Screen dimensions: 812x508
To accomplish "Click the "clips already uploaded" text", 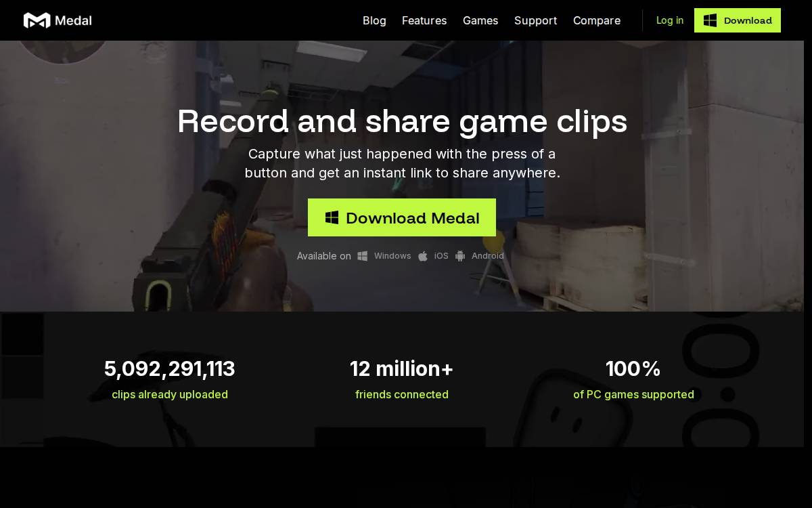I will click(170, 394).
